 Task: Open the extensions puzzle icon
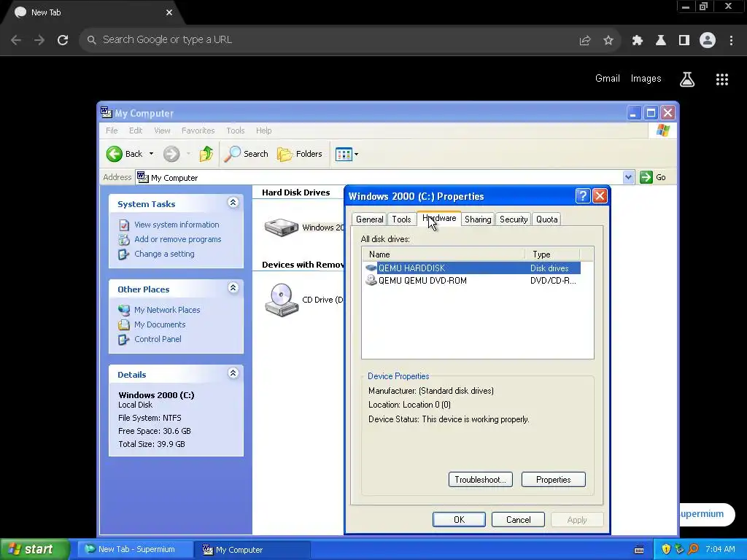(x=638, y=40)
